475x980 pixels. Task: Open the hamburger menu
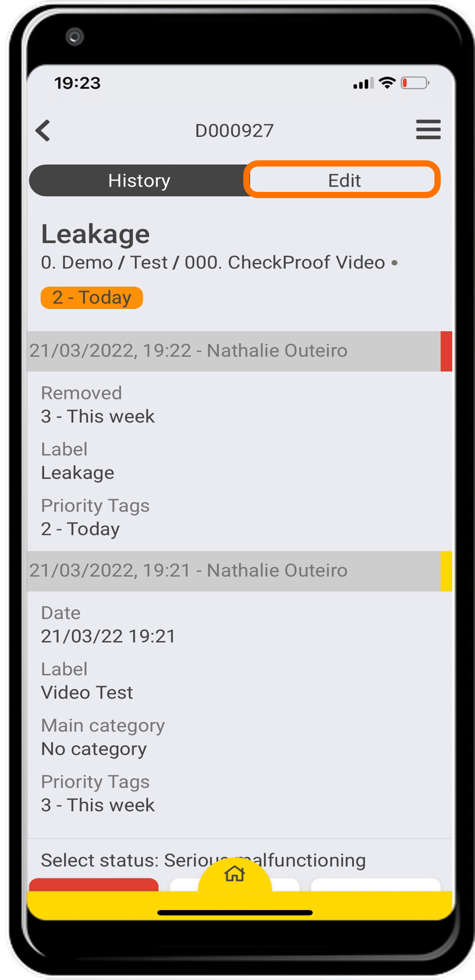click(x=428, y=130)
